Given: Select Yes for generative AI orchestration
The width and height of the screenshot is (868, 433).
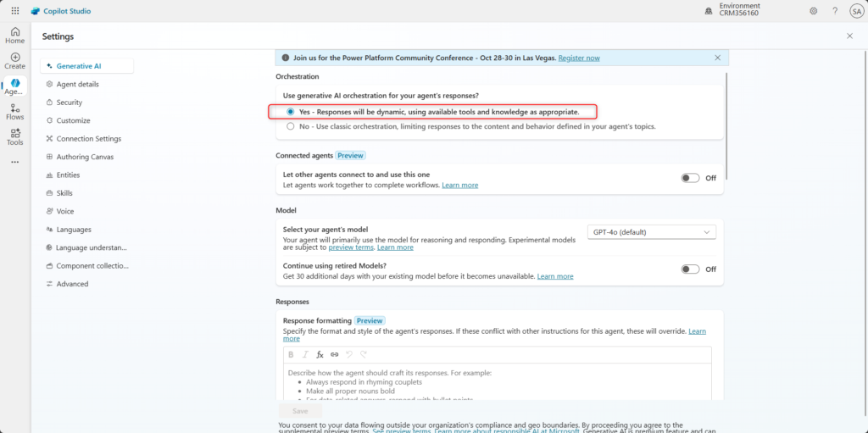Looking at the screenshot, I should 291,112.
